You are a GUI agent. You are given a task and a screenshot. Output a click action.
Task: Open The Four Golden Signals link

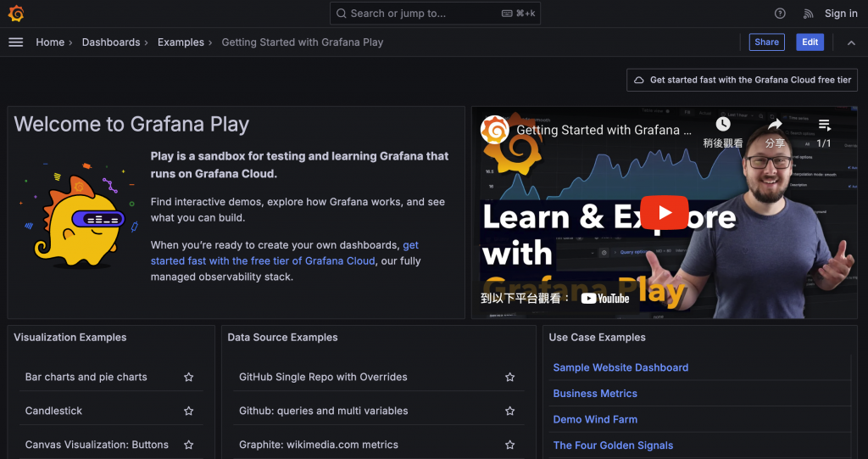pyautogui.click(x=613, y=445)
